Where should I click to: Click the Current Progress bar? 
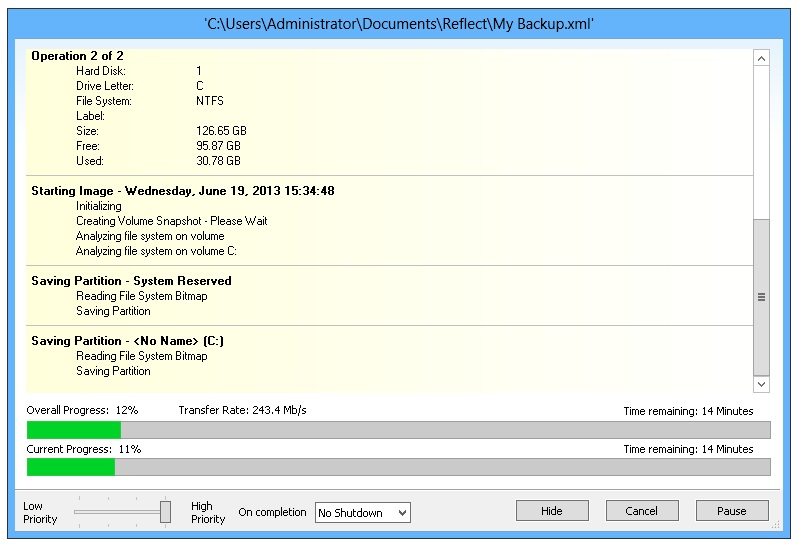(x=398, y=467)
